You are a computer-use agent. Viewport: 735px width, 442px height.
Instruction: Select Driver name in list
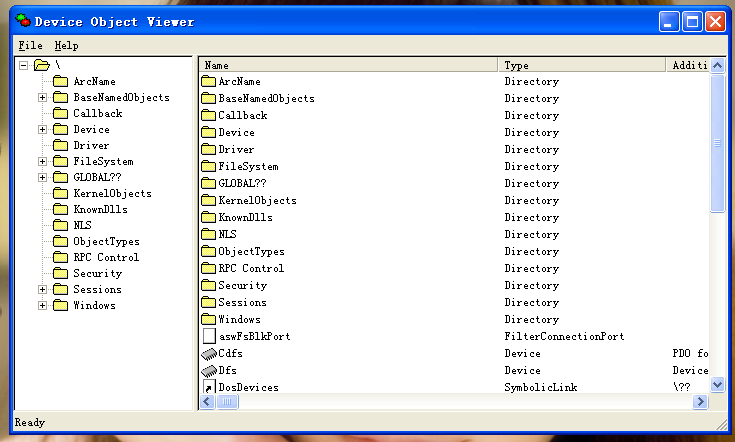[x=236, y=150]
